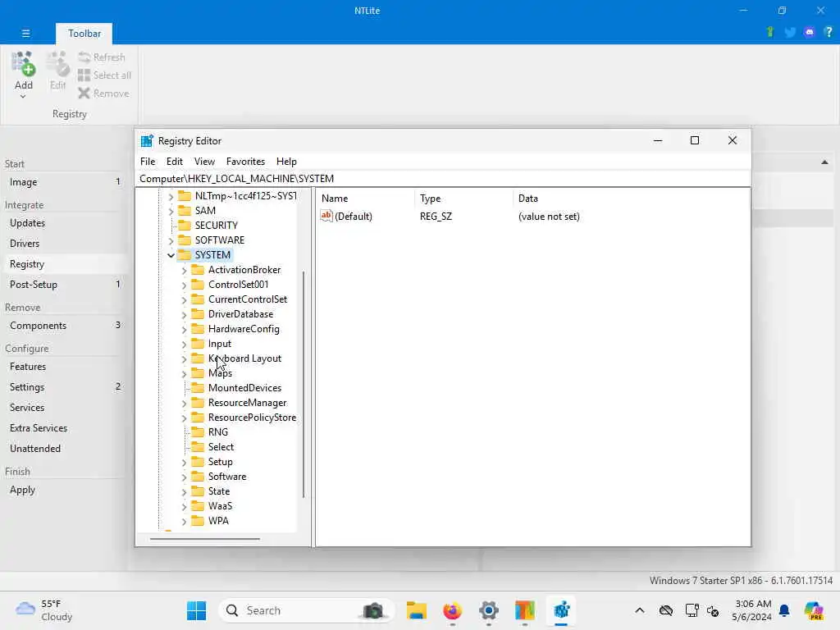Viewport: 840px width, 630px height.
Task: Expand the DriverDatabase key
Action: 185,314
